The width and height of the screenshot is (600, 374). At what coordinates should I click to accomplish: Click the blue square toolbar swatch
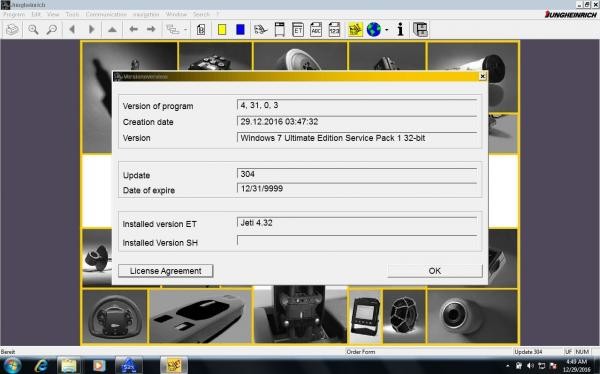[x=240, y=29]
